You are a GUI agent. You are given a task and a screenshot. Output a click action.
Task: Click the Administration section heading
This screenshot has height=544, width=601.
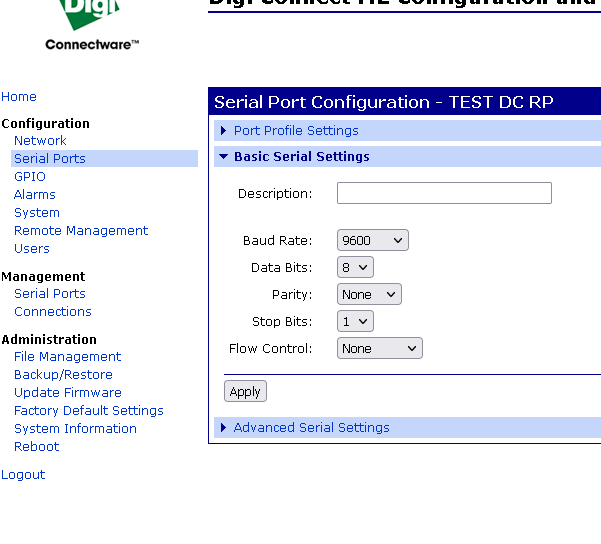tap(49, 340)
